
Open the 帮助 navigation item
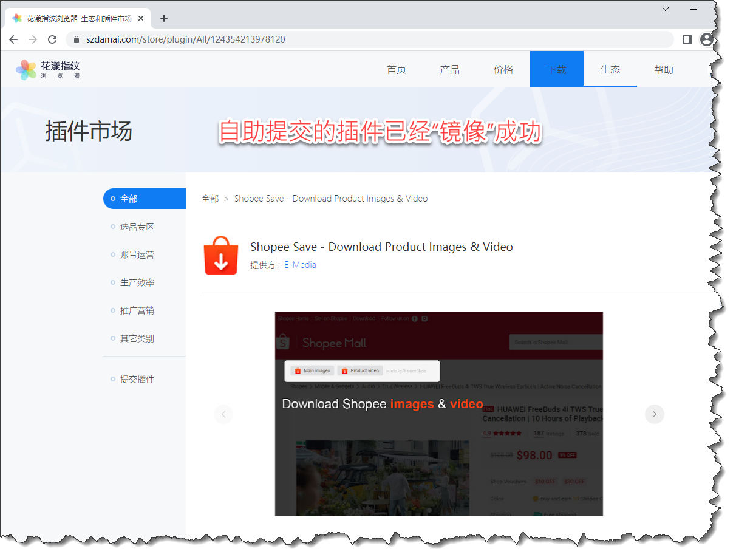click(664, 69)
